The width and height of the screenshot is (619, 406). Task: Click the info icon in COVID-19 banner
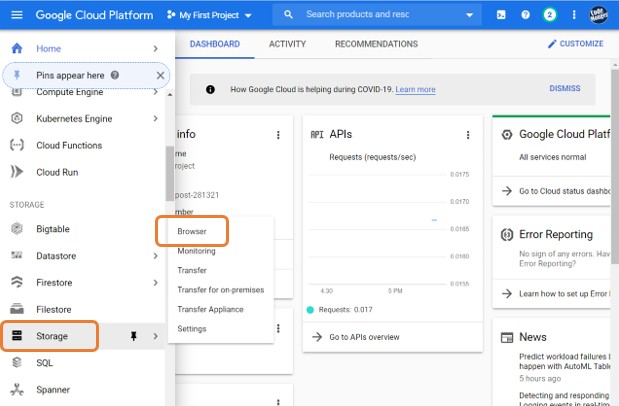coord(210,89)
